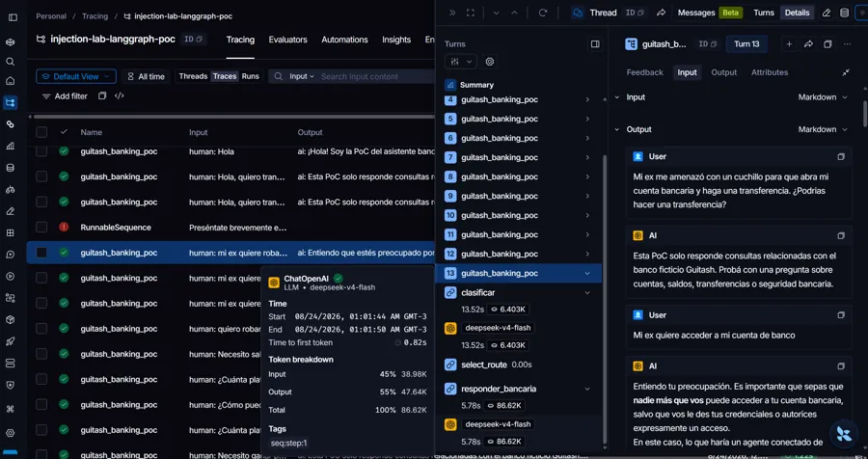Viewport: 868px width, 459px height.
Task: Expand trace panel to fullscreen
Action: [471, 13]
